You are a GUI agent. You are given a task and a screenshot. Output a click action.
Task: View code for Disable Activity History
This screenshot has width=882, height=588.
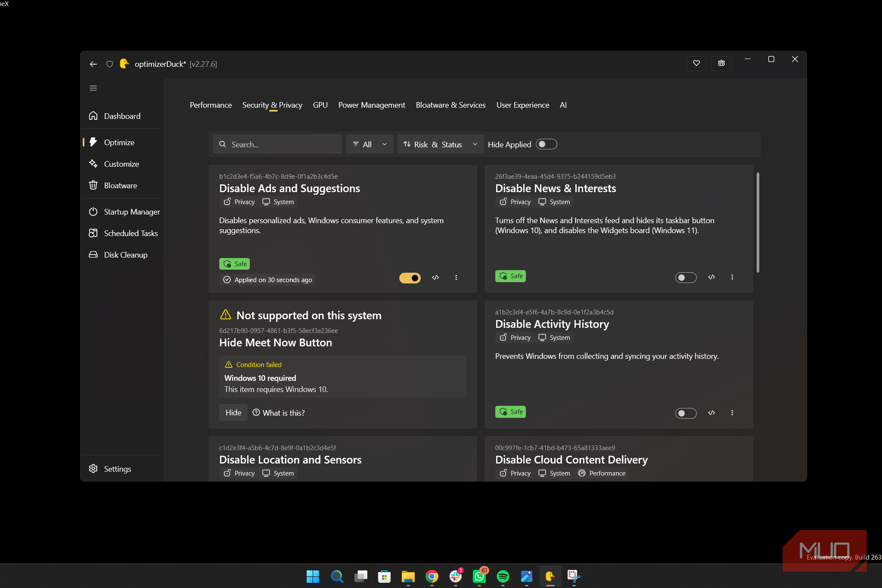point(711,413)
